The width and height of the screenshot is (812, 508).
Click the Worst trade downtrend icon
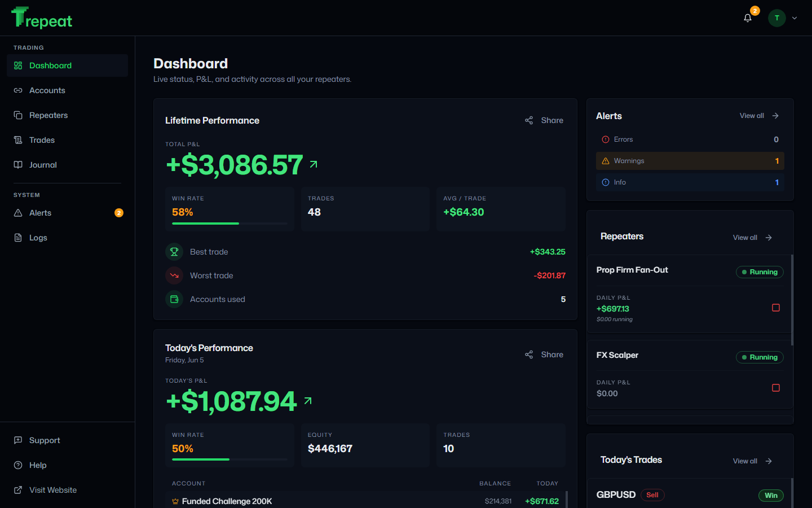point(174,275)
